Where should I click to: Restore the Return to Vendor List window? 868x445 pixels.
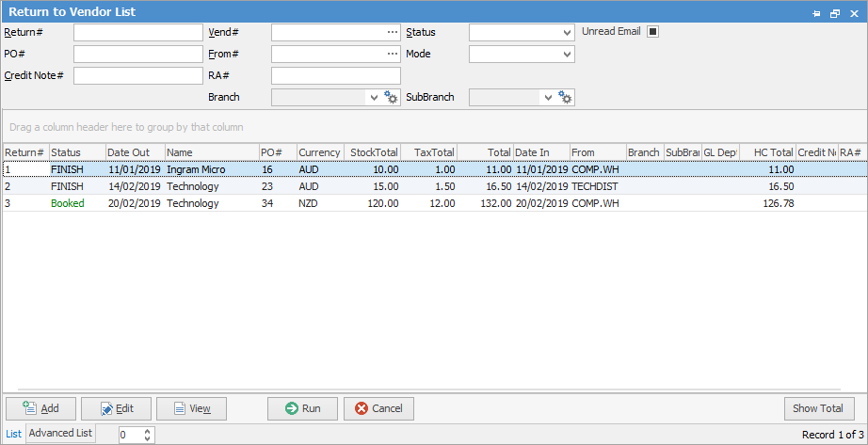tap(835, 14)
